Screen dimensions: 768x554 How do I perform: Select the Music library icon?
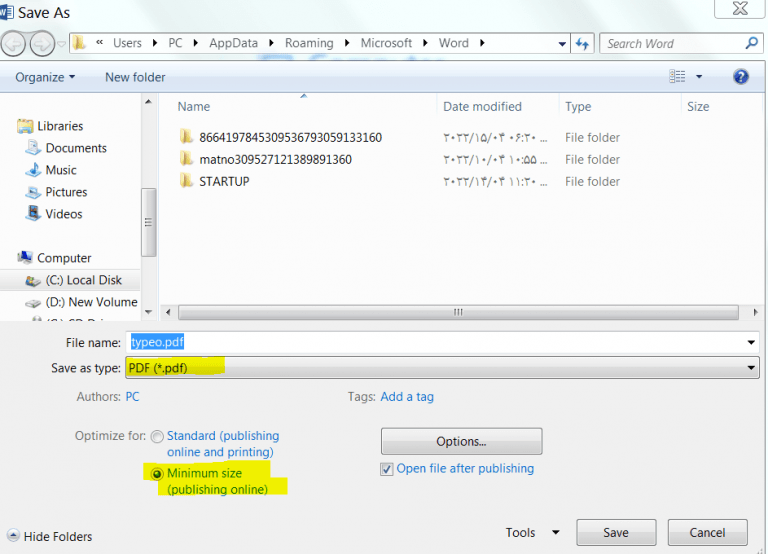pyautogui.click(x=33, y=170)
